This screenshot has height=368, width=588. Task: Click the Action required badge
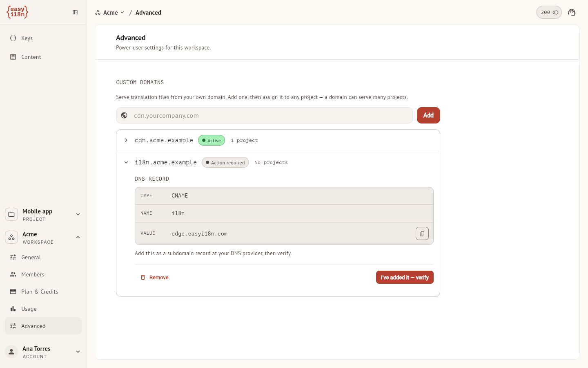pyautogui.click(x=225, y=162)
